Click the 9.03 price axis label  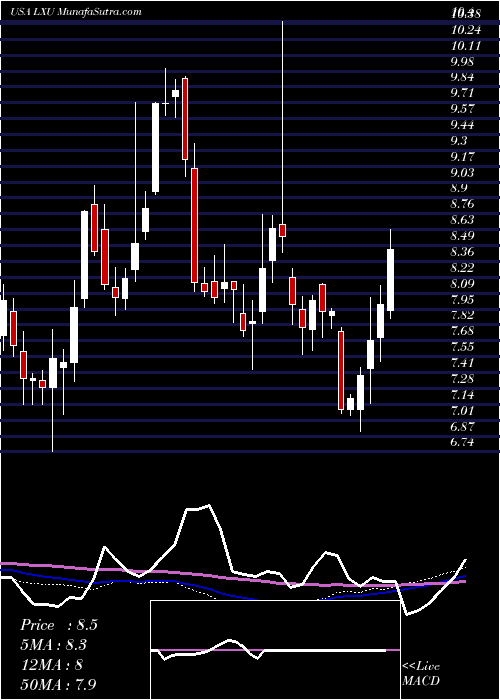coord(463,173)
